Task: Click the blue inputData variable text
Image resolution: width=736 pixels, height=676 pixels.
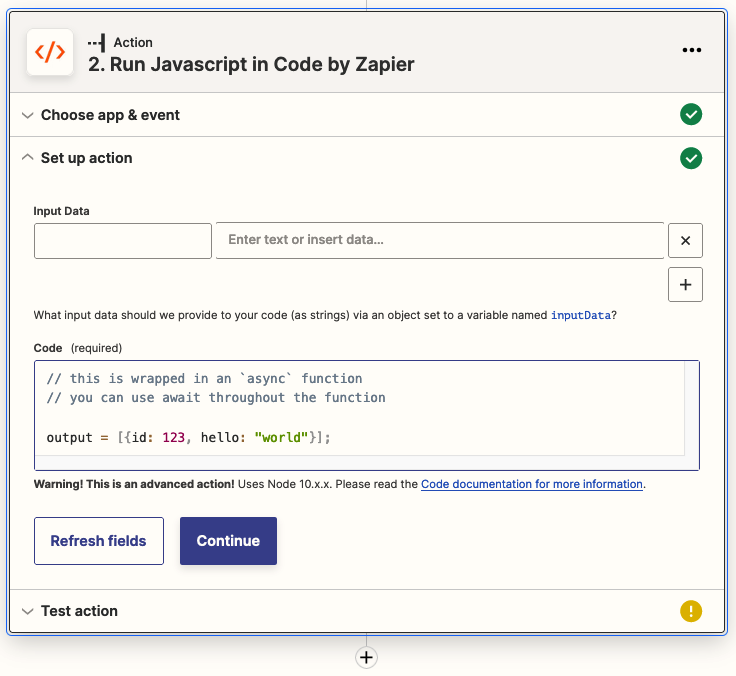Action: click(580, 315)
